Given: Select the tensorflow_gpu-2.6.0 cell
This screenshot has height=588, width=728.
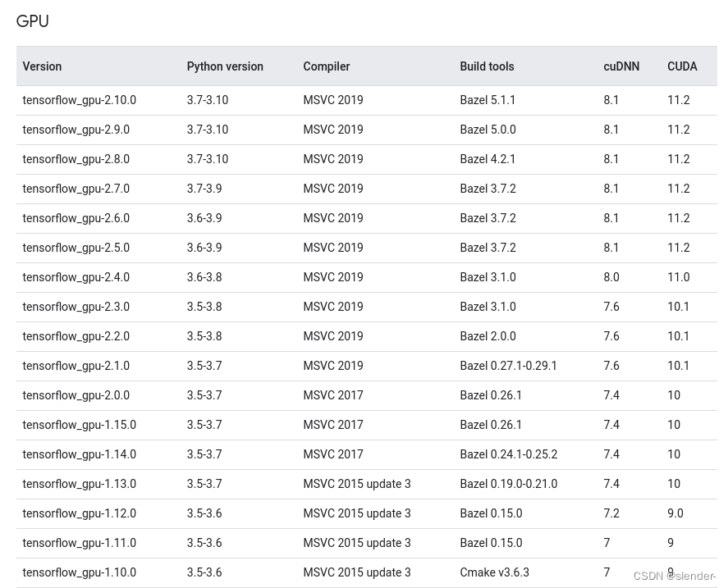Looking at the screenshot, I should click(76, 218).
